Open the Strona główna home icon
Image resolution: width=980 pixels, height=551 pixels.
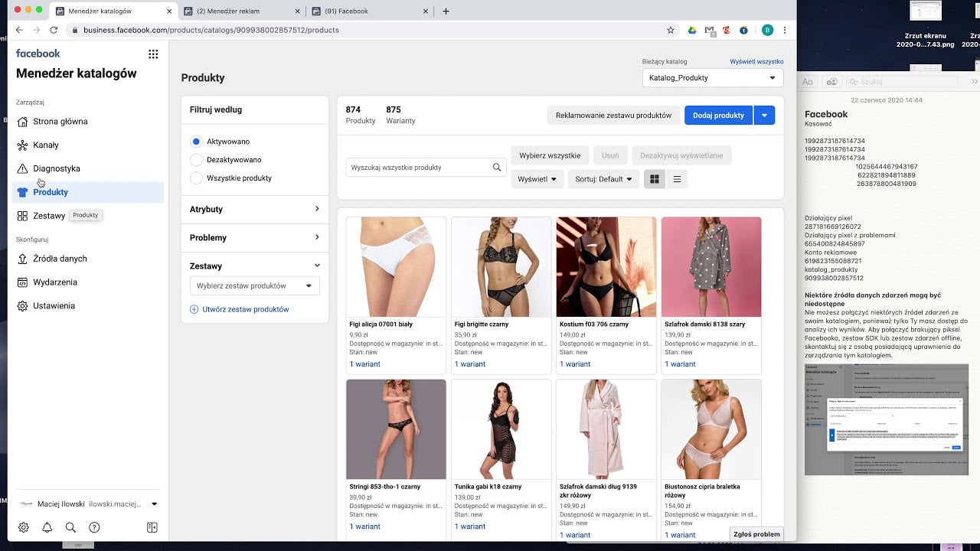point(23,122)
